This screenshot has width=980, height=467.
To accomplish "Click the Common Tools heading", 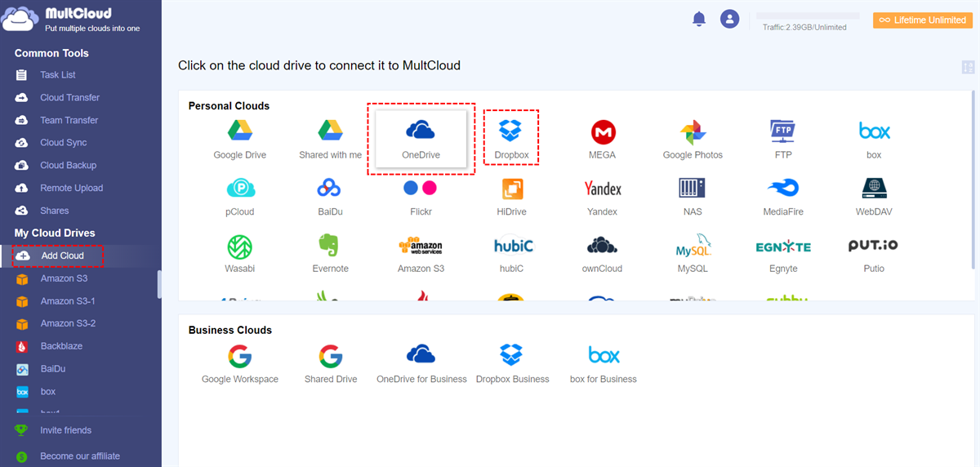I will click(51, 53).
